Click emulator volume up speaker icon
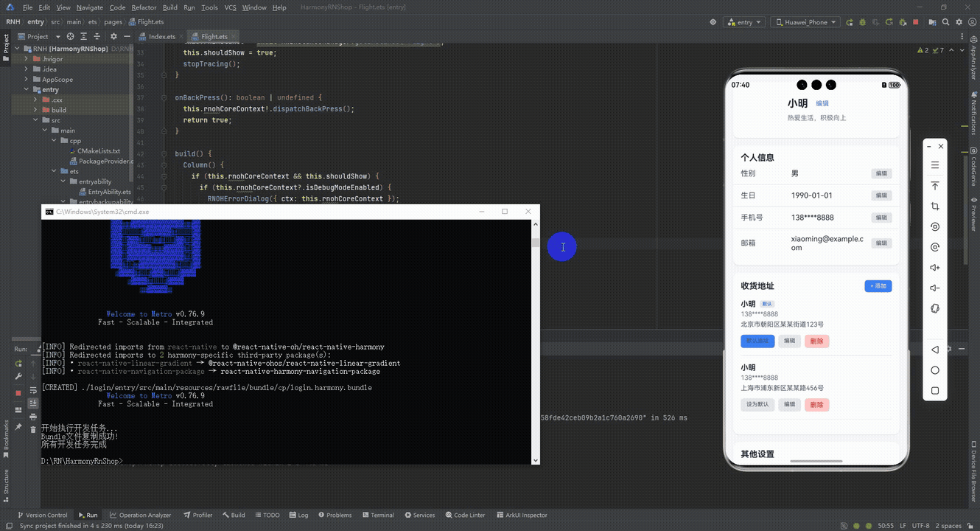980x531 pixels. pyautogui.click(x=935, y=268)
